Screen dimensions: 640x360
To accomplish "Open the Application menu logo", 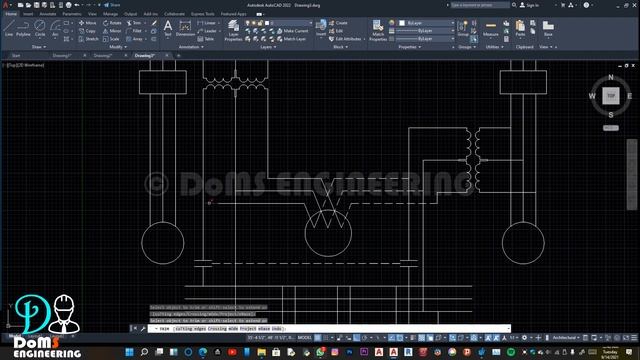I will pos(5,5).
